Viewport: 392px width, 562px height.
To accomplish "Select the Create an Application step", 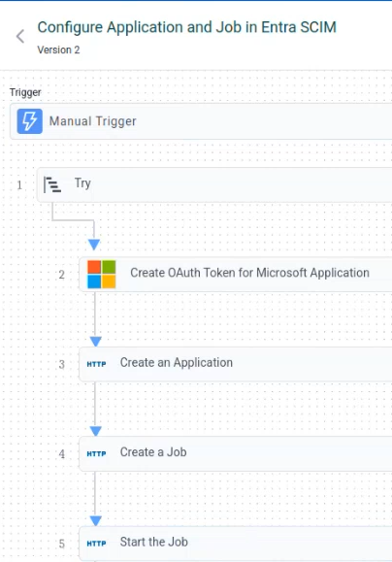I will (236, 364).
